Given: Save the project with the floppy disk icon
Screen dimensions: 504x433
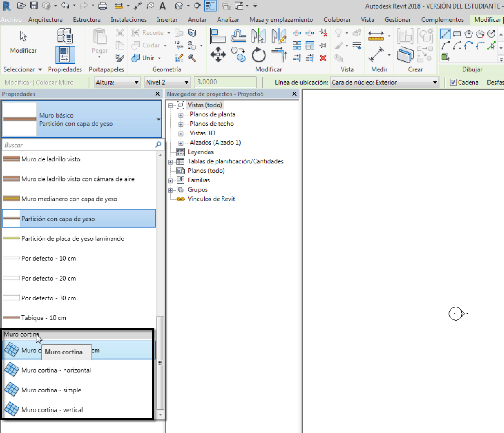Looking at the screenshot, I should point(34,6).
